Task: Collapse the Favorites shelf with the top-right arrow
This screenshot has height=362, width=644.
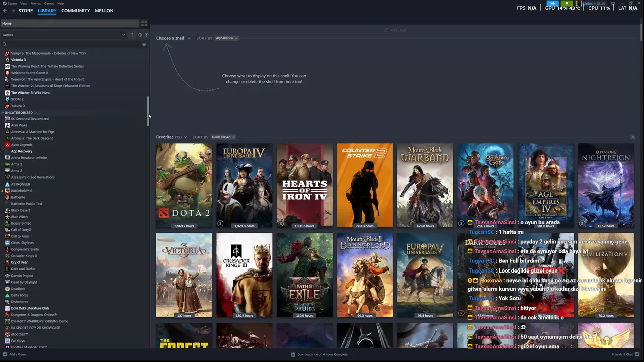Action: [633, 137]
